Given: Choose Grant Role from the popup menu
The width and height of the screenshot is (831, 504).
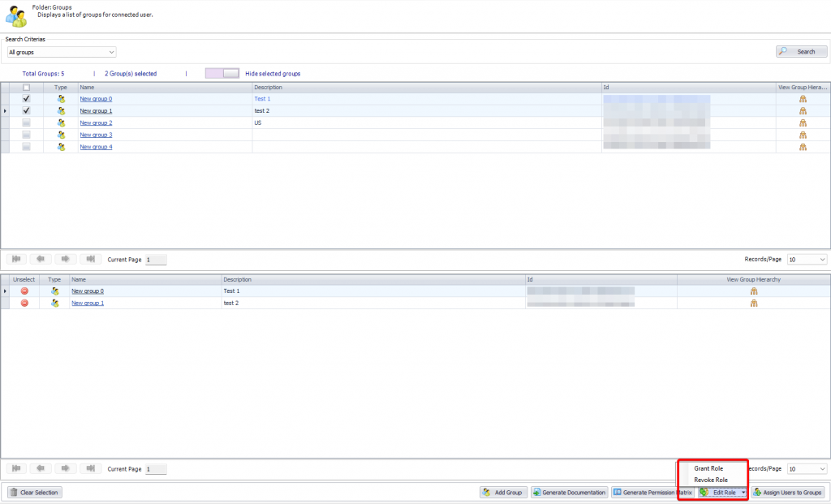Looking at the screenshot, I should (x=708, y=468).
